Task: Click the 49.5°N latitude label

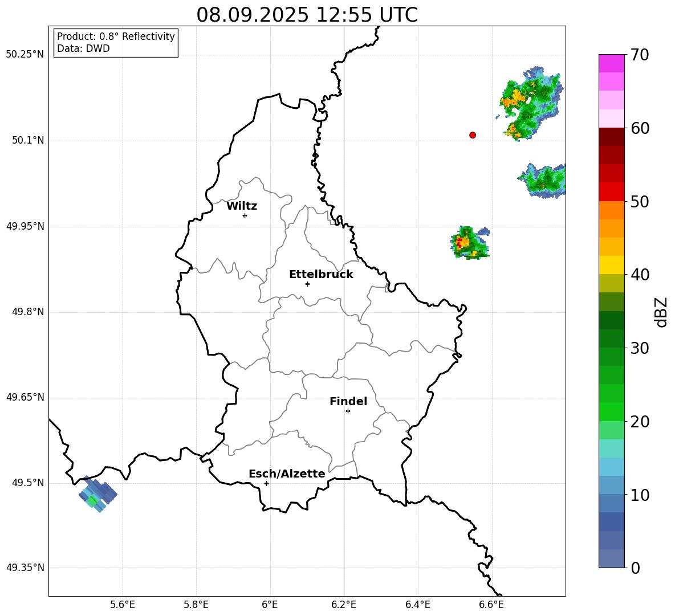Action: pyautogui.click(x=28, y=483)
